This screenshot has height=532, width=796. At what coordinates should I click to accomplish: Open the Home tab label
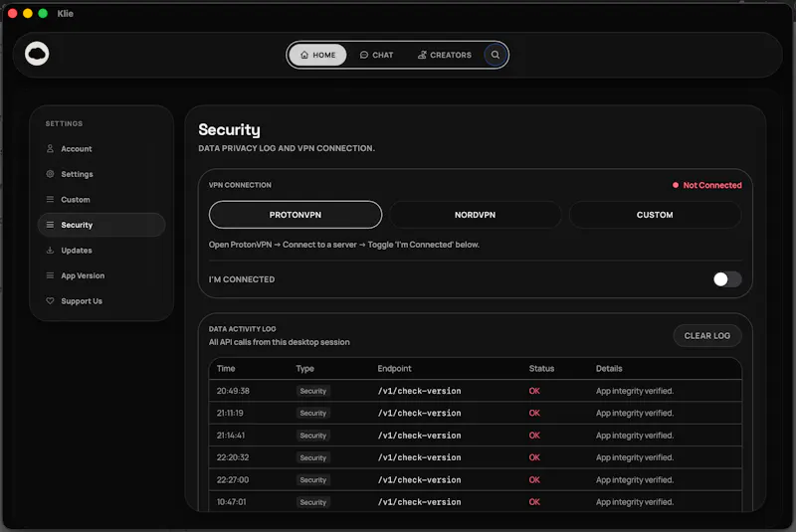324,55
